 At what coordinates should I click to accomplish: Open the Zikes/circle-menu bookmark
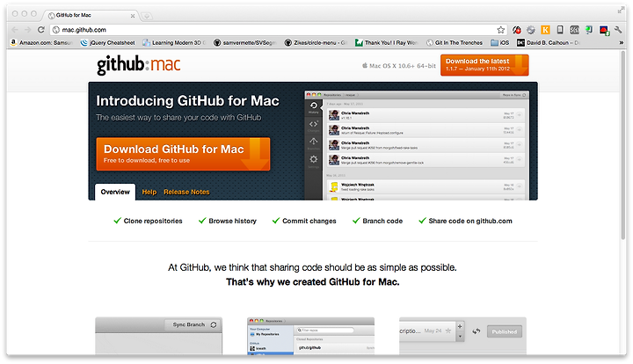[316, 43]
